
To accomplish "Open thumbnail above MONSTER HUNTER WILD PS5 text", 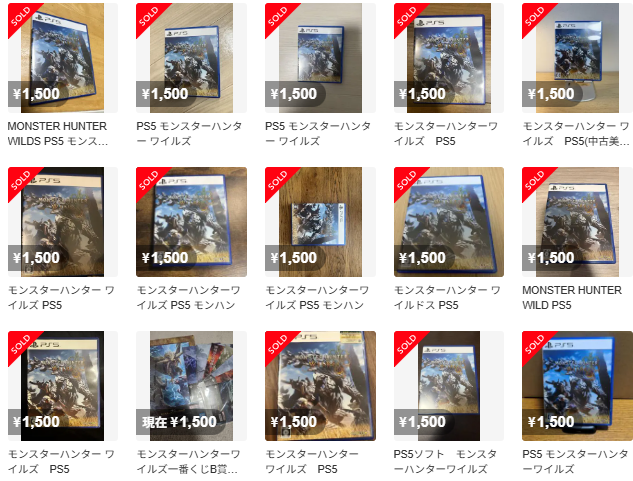I will coord(577,222).
